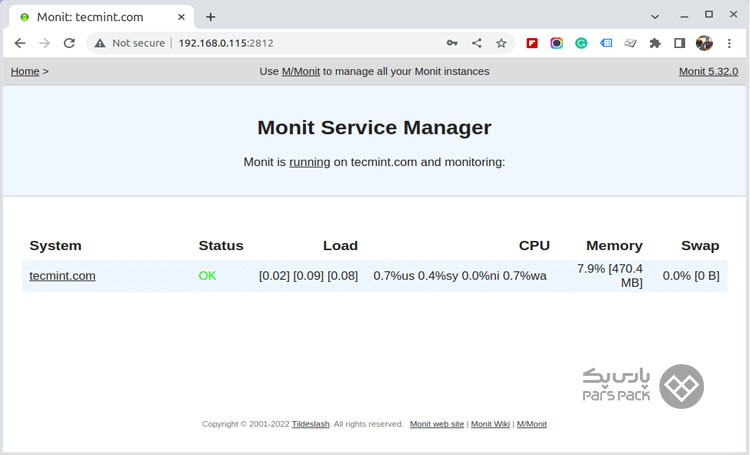Maximize the browser window
750x455 pixels.
tap(709, 15)
